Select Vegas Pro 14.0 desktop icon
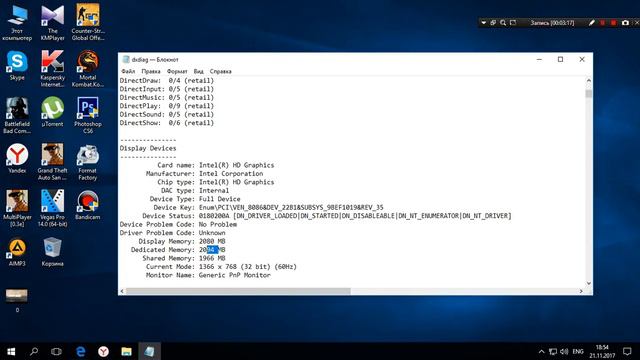 coord(53,209)
